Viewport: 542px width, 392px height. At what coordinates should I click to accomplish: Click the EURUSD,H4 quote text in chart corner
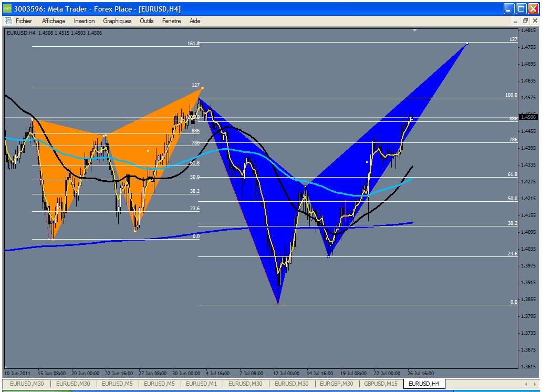(54, 33)
